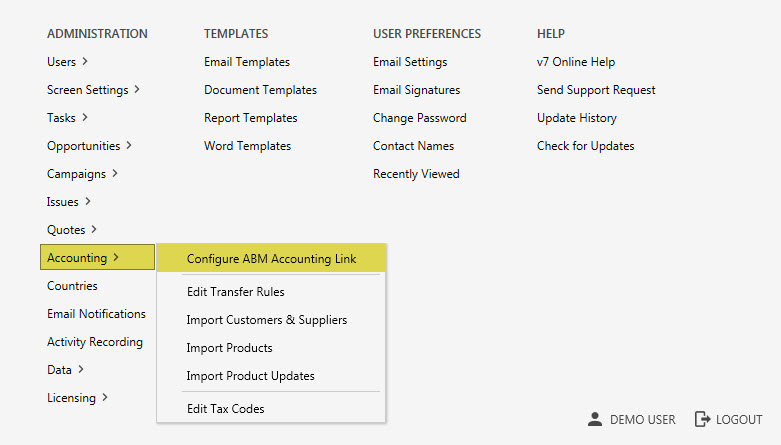
Task: Click Import Product Updates option
Action: point(250,376)
